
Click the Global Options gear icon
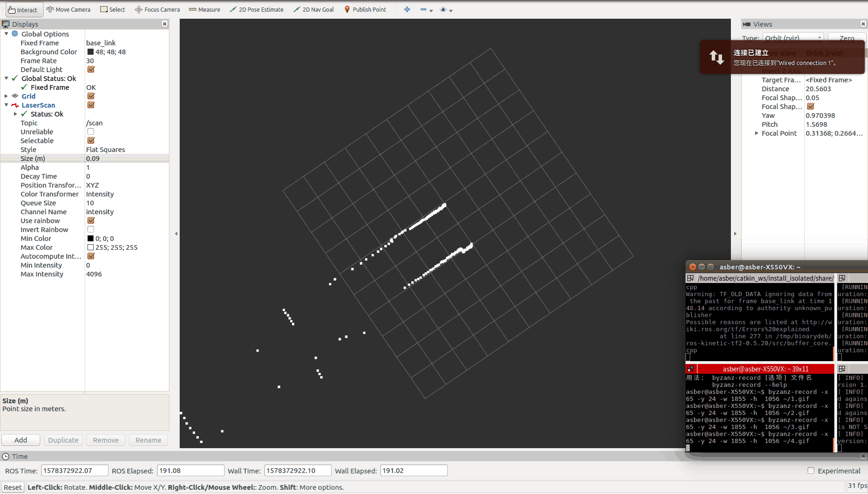click(15, 34)
